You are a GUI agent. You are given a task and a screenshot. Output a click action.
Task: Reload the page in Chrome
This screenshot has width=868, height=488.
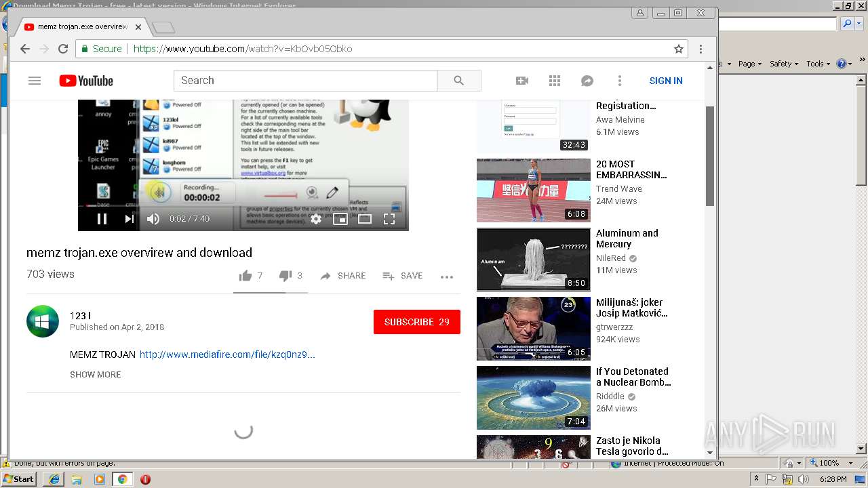[x=63, y=49]
